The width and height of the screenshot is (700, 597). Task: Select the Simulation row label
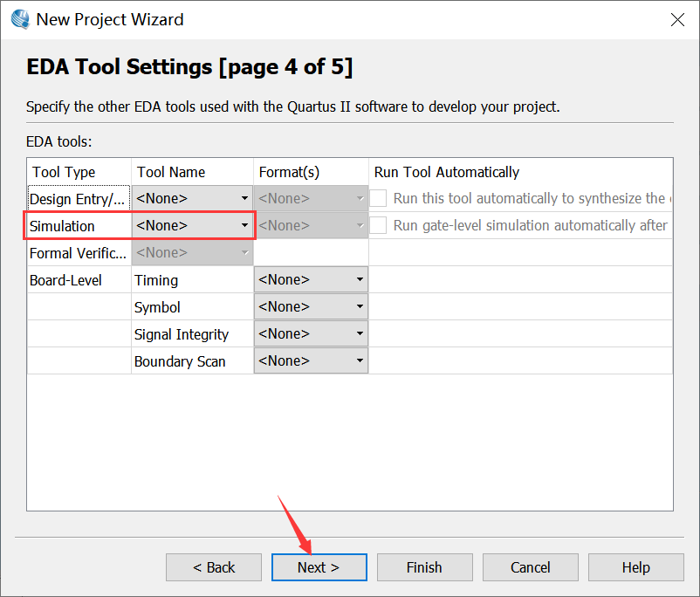point(62,226)
